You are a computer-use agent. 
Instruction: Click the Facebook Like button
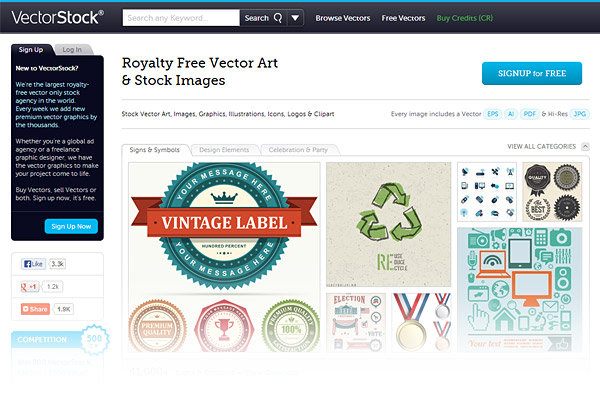click(33, 264)
